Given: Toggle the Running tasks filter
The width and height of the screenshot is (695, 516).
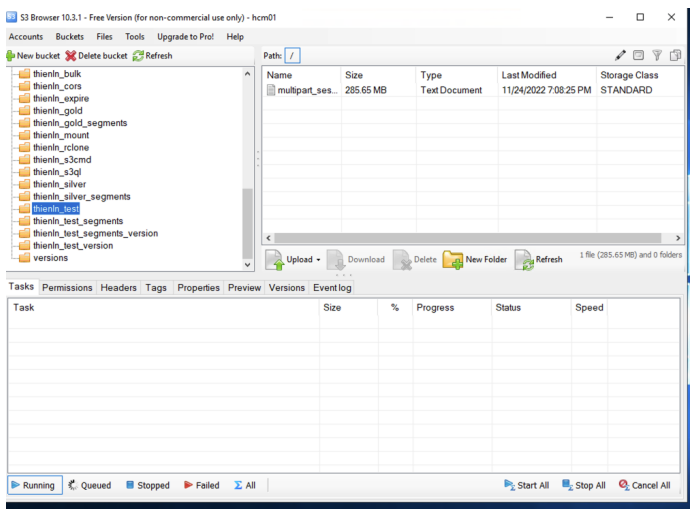Looking at the screenshot, I should (x=32, y=486).
